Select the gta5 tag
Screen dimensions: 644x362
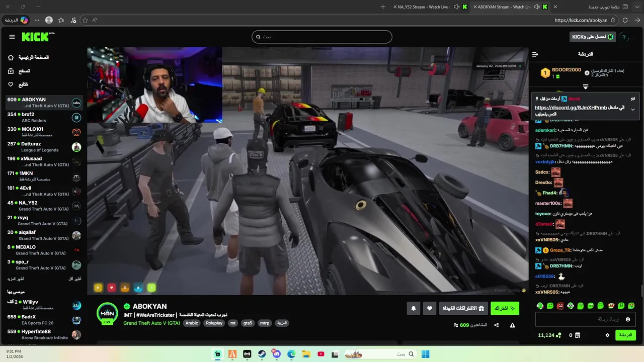point(248,323)
